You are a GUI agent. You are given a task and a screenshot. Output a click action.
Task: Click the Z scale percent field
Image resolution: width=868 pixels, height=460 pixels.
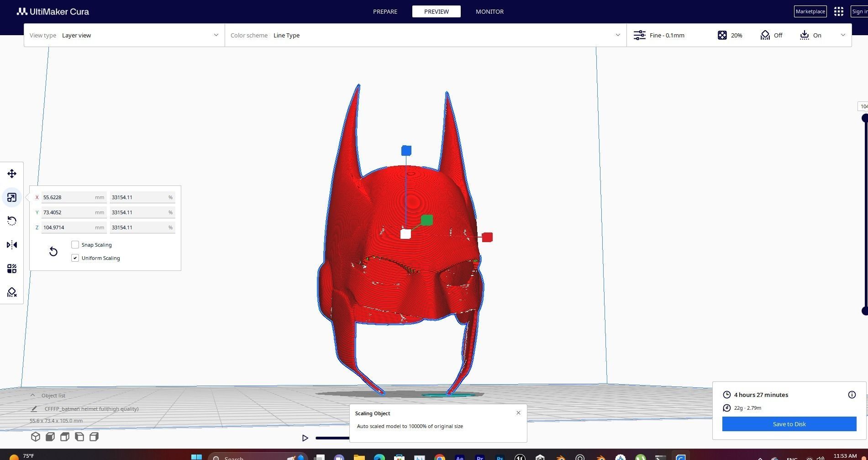click(142, 227)
